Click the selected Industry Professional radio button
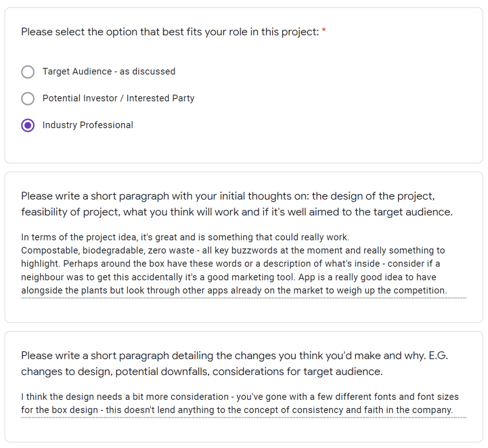 tap(28, 125)
